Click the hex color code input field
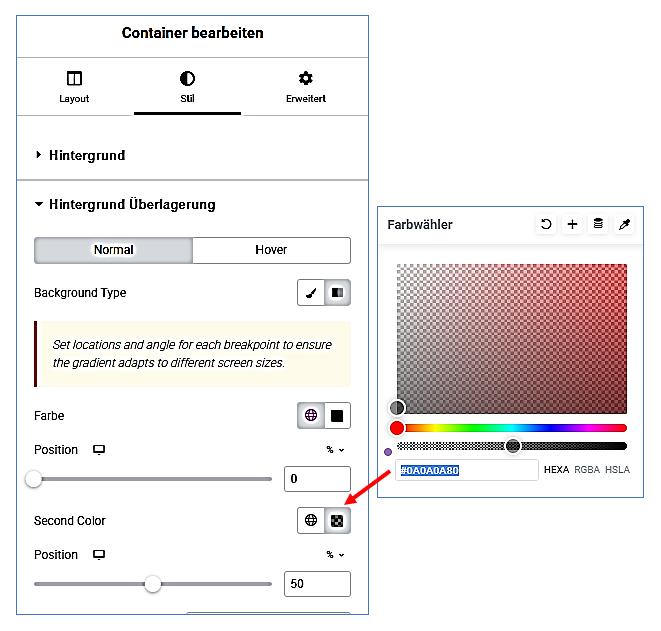Screen dimensions: 661x631 pos(466,470)
